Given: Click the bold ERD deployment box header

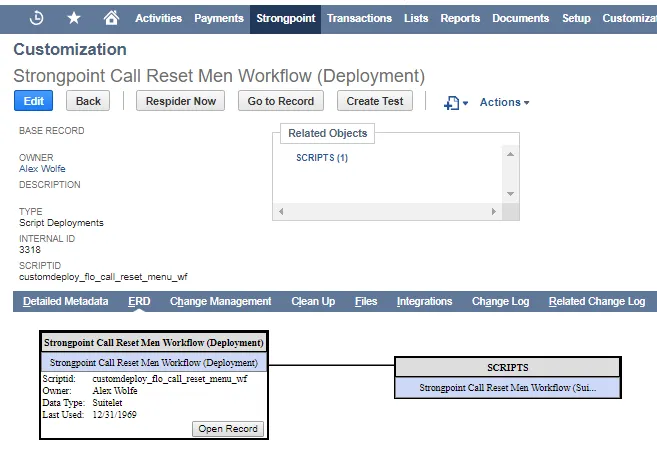Looking at the screenshot, I should [154, 343].
